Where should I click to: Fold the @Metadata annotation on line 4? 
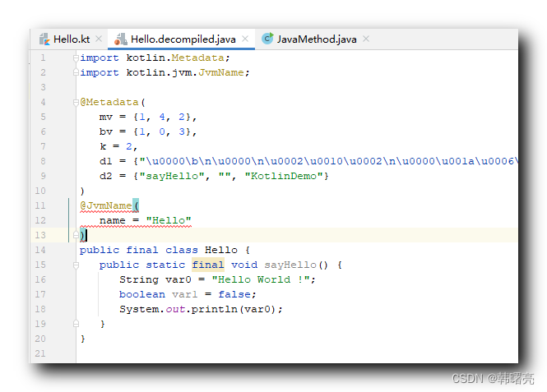click(x=76, y=102)
